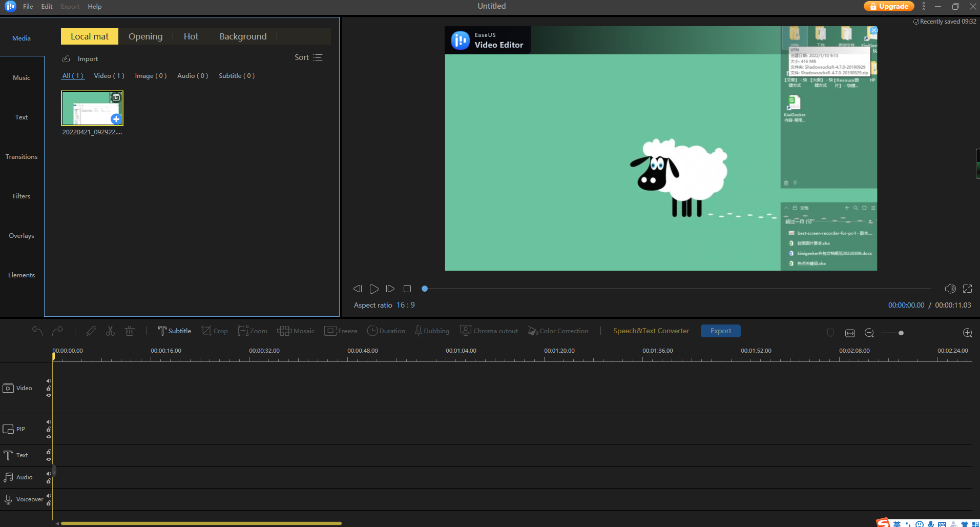Click the Edit pencil icon
This screenshot has width=980, height=527.
pyautogui.click(x=91, y=331)
